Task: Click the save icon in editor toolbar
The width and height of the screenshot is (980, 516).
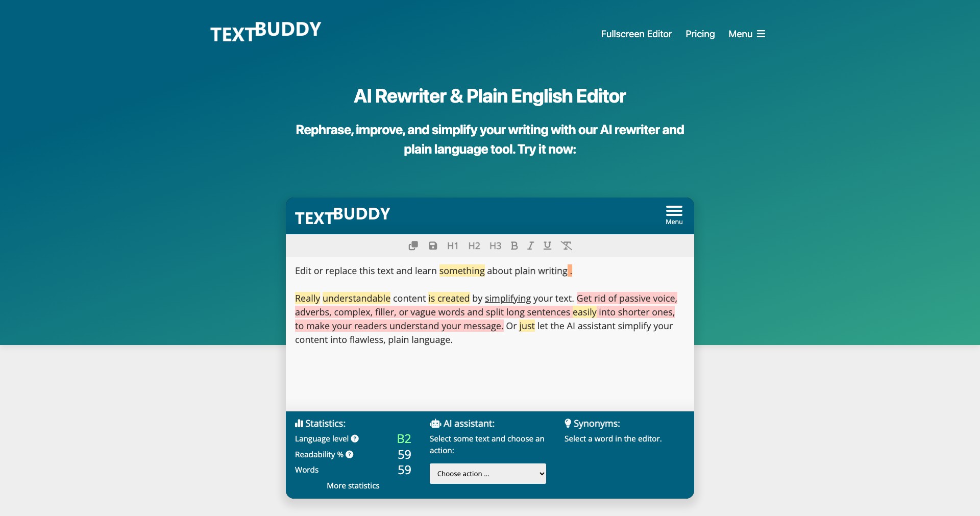Action: coord(433,246)
